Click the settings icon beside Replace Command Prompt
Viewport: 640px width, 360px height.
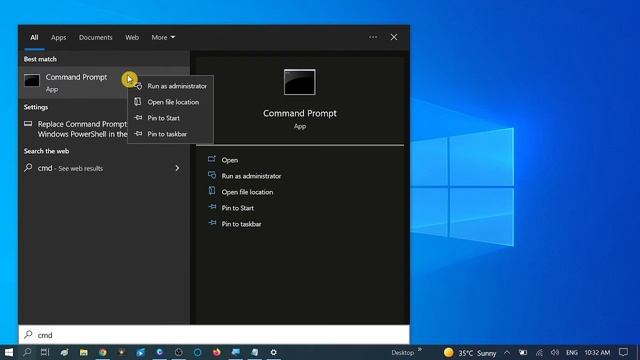(28, 124)
